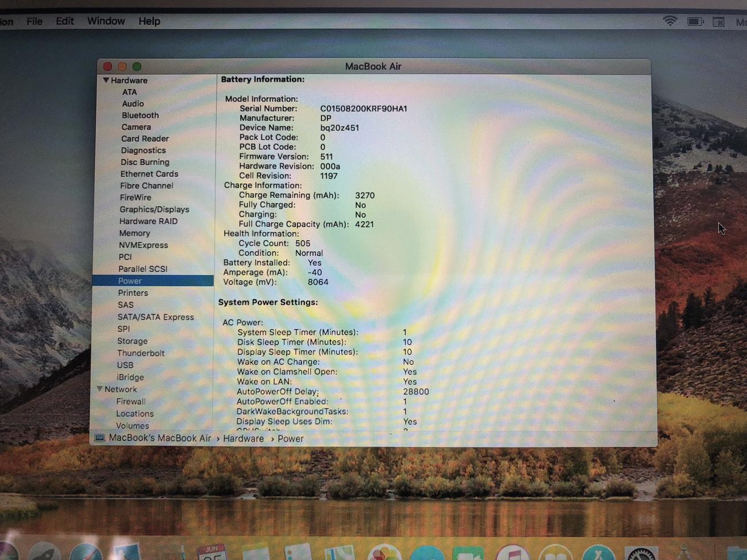Click charge remaining value 3270
This screenshot has height=560, width=747.
tap(365, 195)
